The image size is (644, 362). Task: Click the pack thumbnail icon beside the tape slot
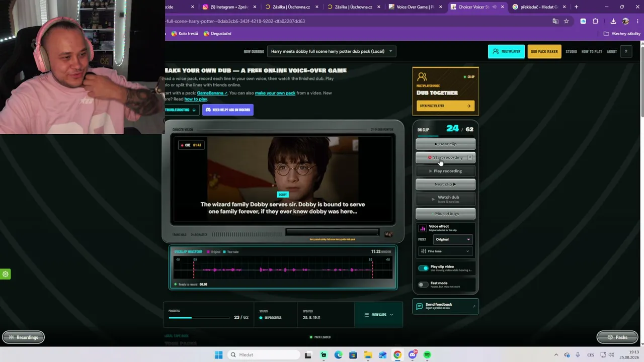click(x=388, y=234)
